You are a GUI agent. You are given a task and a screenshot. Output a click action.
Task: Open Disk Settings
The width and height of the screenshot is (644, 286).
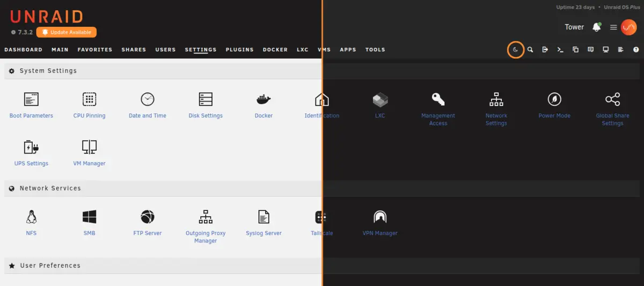tap(206, 106)
